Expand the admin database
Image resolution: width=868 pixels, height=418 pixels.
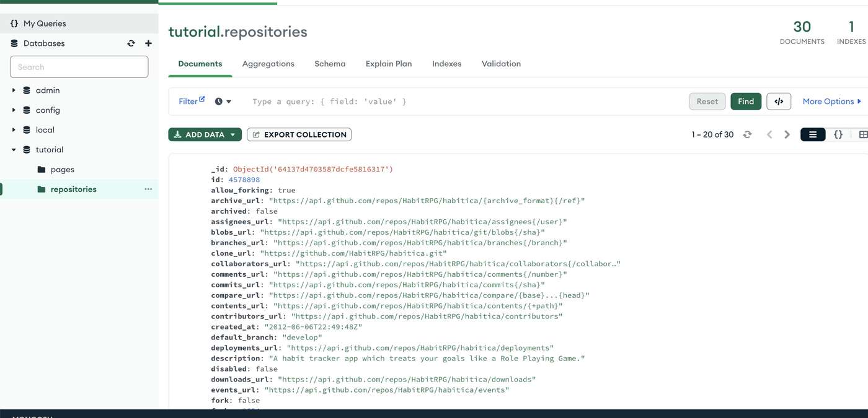click(x=13, y=90)
